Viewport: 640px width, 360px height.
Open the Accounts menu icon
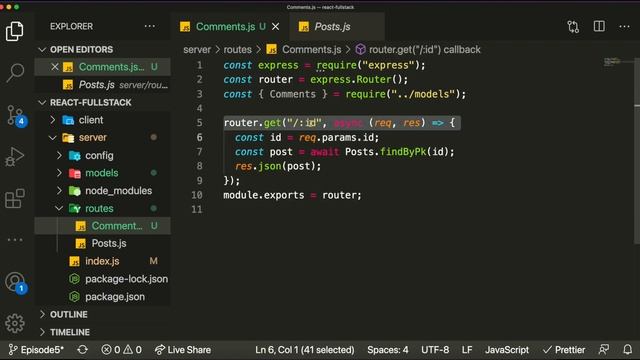tap(16, 282)
